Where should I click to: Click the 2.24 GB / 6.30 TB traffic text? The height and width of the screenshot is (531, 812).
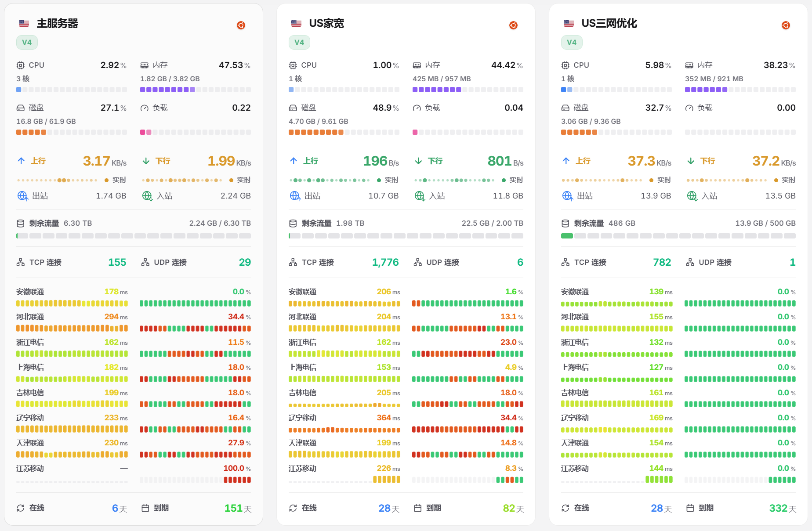(220, 223)
